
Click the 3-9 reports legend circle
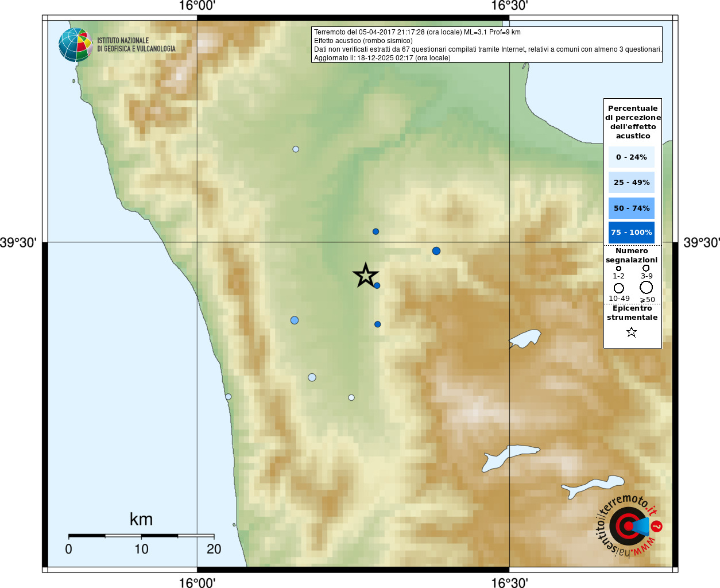point(646,268)
